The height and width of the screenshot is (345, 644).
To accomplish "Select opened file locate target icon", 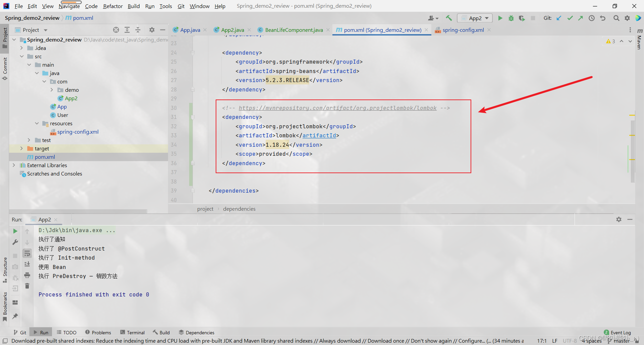I will pyautogui.click(x=116, y=30).
